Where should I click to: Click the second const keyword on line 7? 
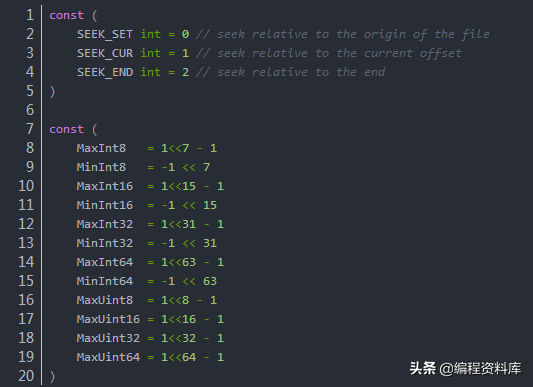click(x=66, y=129)
